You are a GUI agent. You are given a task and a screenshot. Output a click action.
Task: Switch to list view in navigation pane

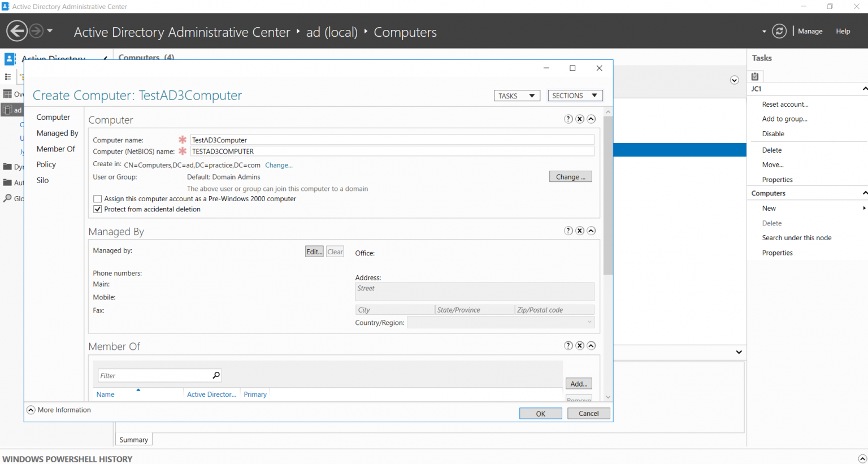coord(8,77)
